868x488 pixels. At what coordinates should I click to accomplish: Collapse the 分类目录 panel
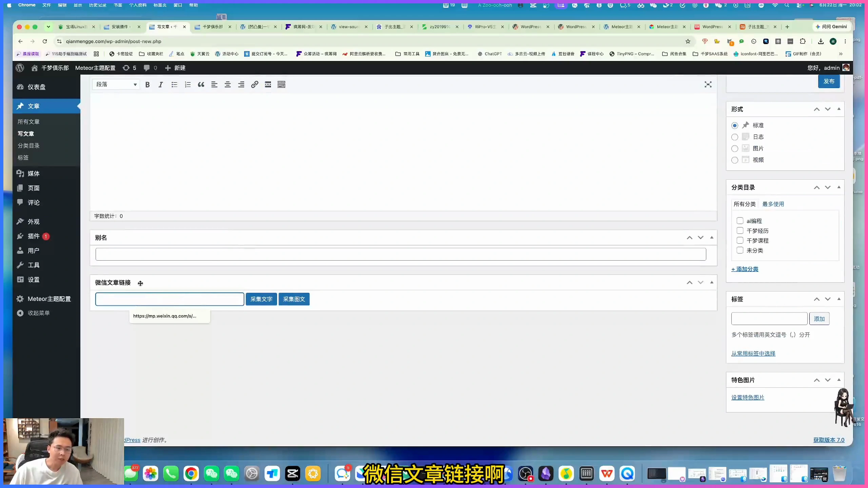839,187
